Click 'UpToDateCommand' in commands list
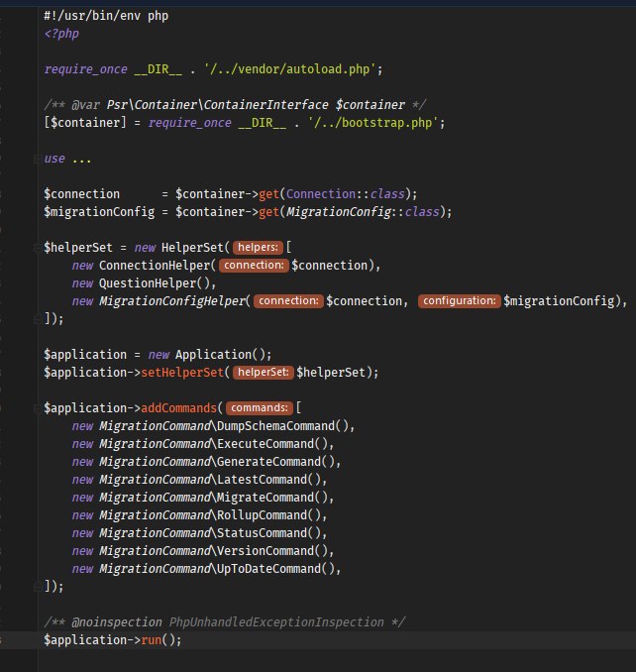The height and width of the screenshot is (672, 636). pos(269,568)
